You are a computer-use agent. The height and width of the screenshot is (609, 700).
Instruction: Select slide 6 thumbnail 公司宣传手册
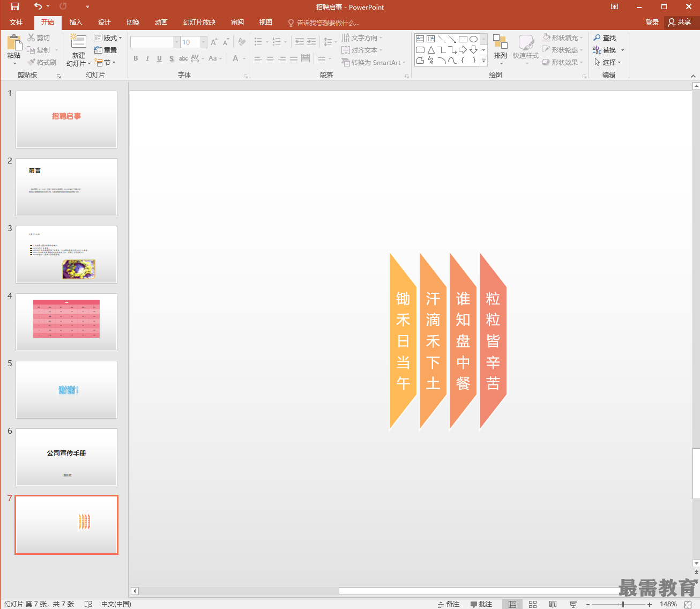[x=66, y=457]
